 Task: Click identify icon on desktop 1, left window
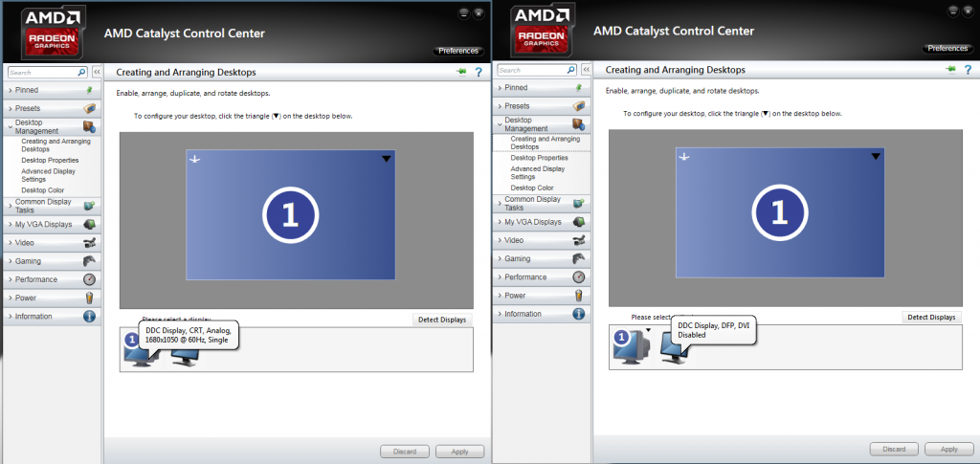pos(195,160)
